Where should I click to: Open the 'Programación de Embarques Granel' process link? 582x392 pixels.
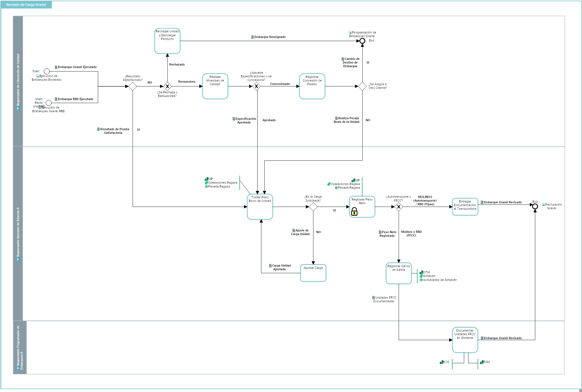pos(362,34)
